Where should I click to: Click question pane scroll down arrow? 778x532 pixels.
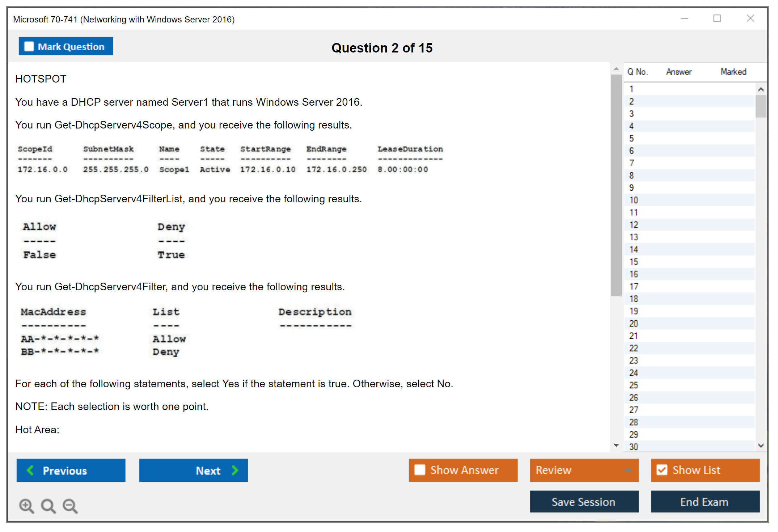(x=616, y=445)
